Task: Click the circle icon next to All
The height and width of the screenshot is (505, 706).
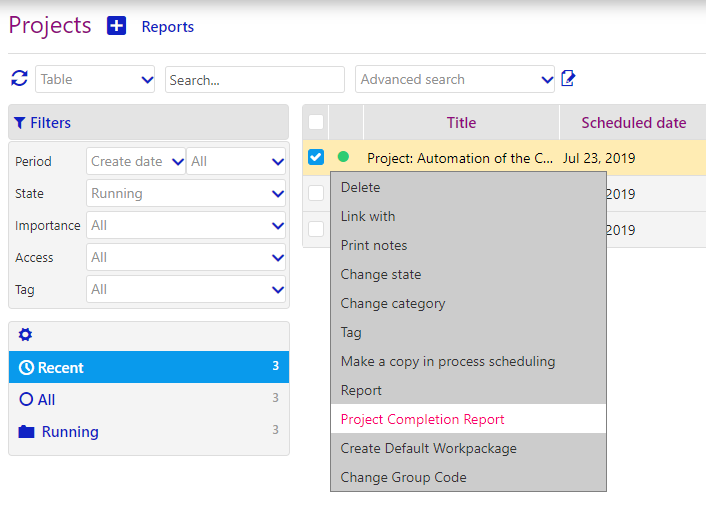Action: coord(26,399)
